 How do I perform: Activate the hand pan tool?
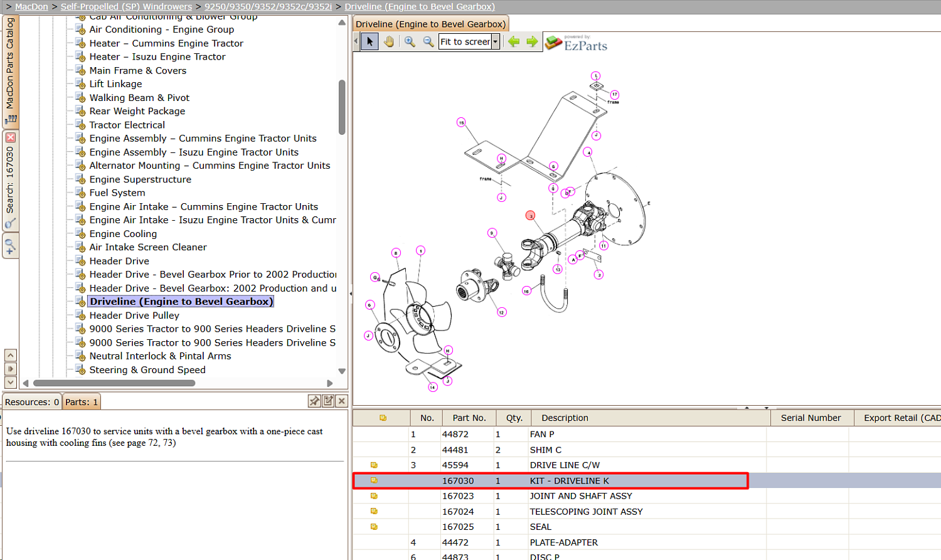tap(389, 42)
